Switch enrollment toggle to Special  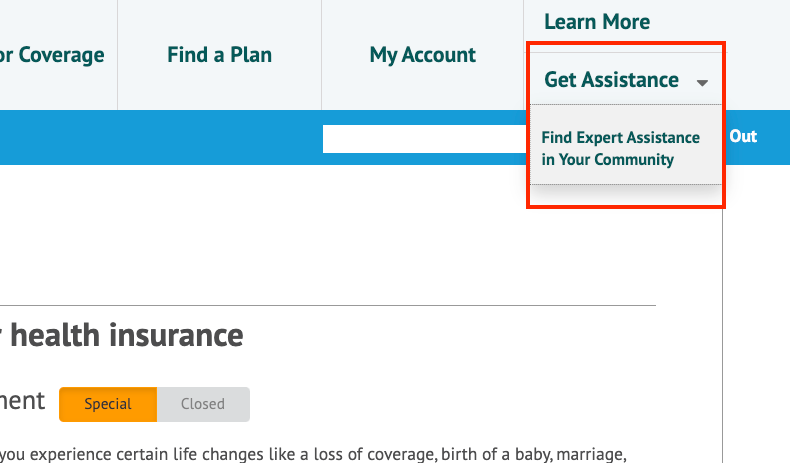coord(108,404)
